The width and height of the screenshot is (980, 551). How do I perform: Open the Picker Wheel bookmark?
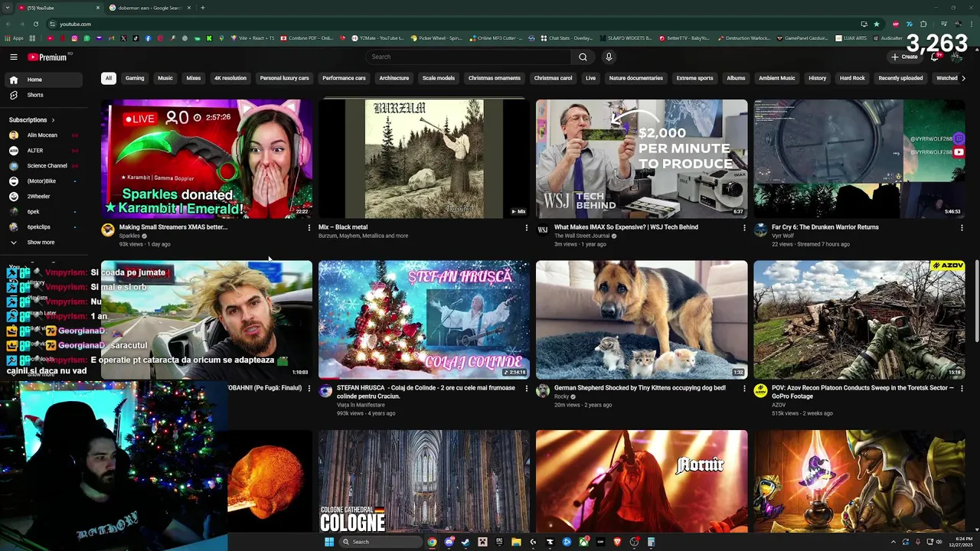point(436,37)
